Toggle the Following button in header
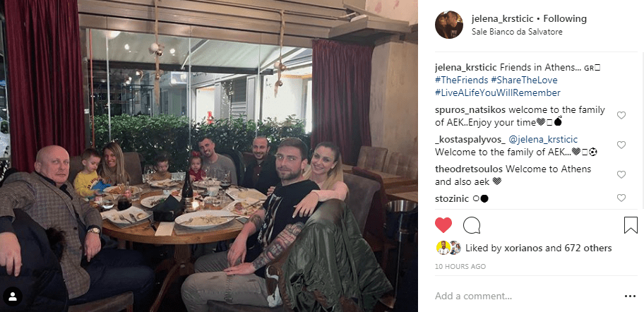 pos(565,18)
